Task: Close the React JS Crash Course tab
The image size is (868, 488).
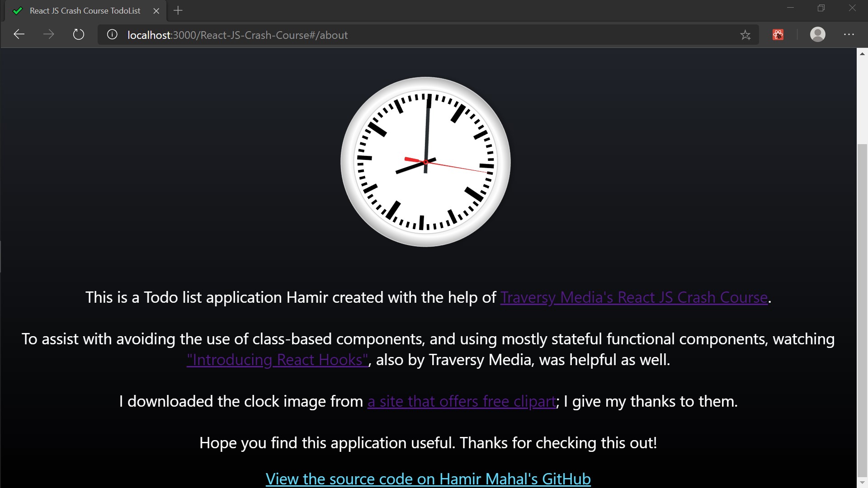Action: click(x=156, y=11)
